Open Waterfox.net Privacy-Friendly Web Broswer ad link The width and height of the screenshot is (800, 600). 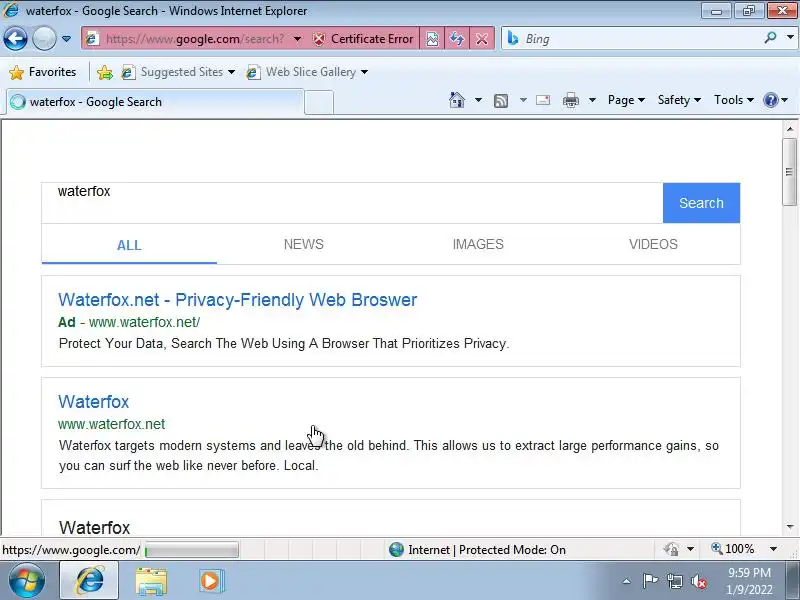238,300
